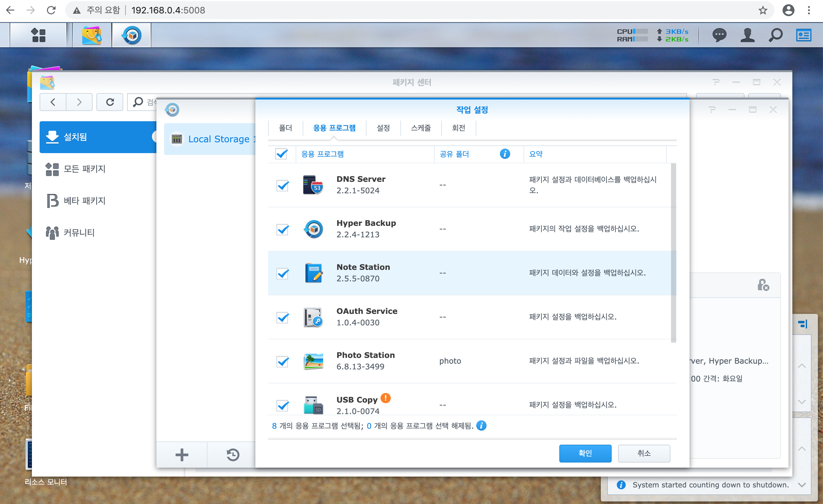Expand the shutdown notification chevron
The width and height of the screenshot is (823, 504).
(x=802, y=485)
